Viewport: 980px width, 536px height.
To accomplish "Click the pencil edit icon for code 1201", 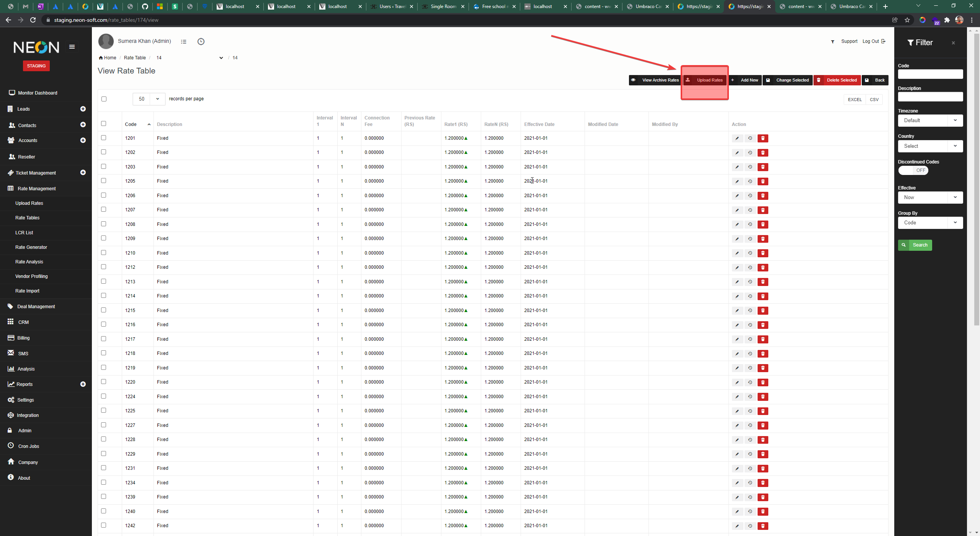I will 737,138.
